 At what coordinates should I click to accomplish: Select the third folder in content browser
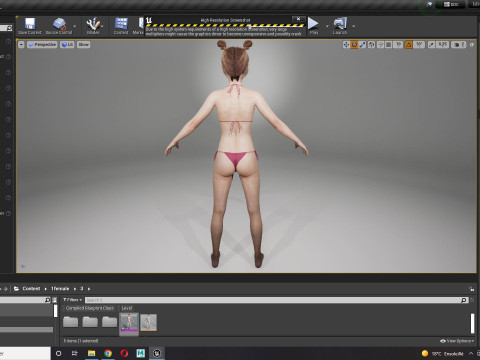109,322
